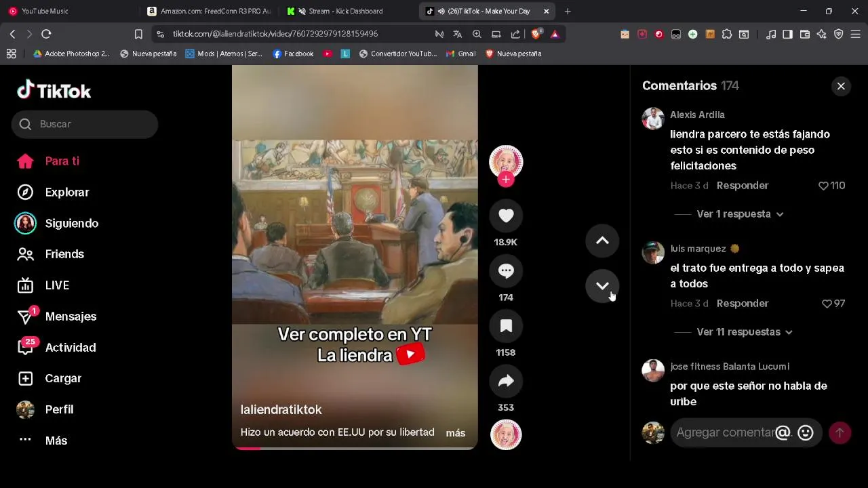Click the bookmark page icon in toolbar
This screenshot has height=488, width=868.
(x=138, y=34)
